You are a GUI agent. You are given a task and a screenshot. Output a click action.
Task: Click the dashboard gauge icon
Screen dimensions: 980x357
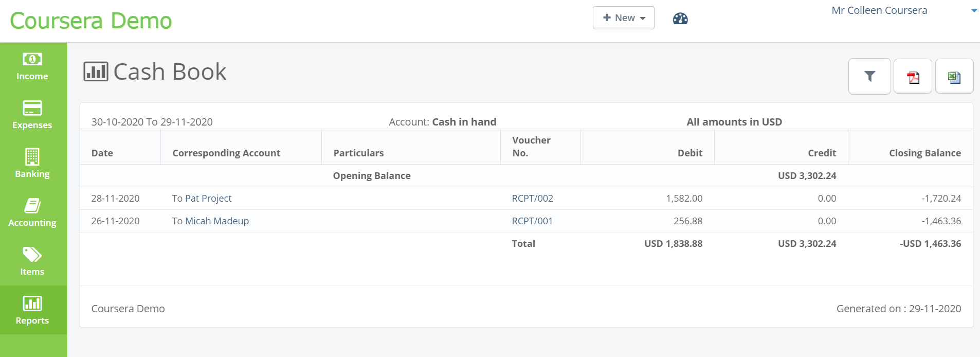(680, 19)
